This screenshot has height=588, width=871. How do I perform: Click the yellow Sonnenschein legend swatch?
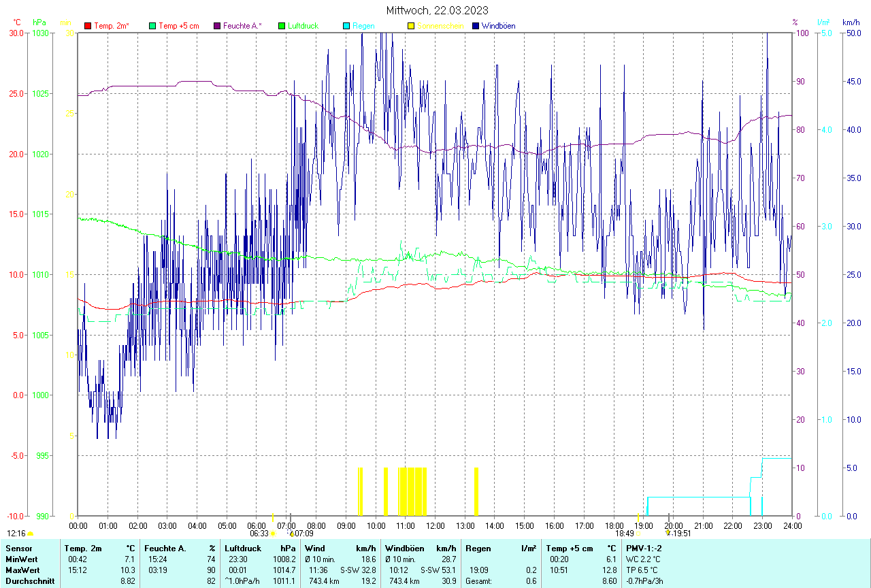click(410, 26)
